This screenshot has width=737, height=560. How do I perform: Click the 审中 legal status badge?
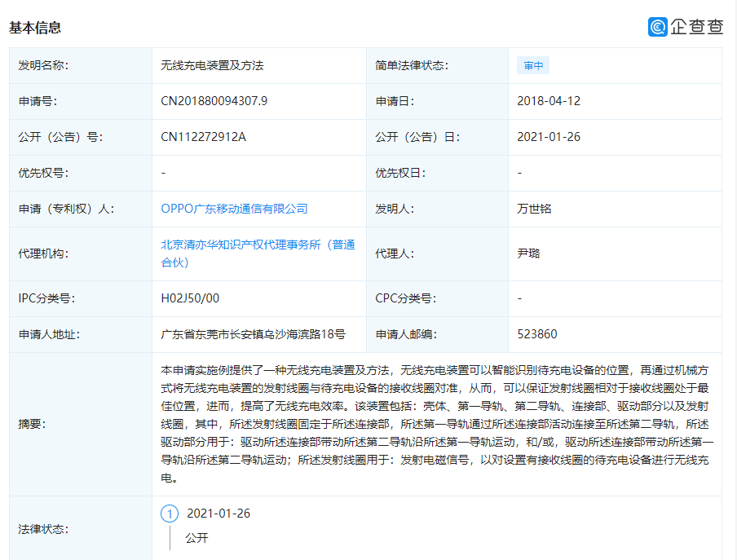coord(533,66)
